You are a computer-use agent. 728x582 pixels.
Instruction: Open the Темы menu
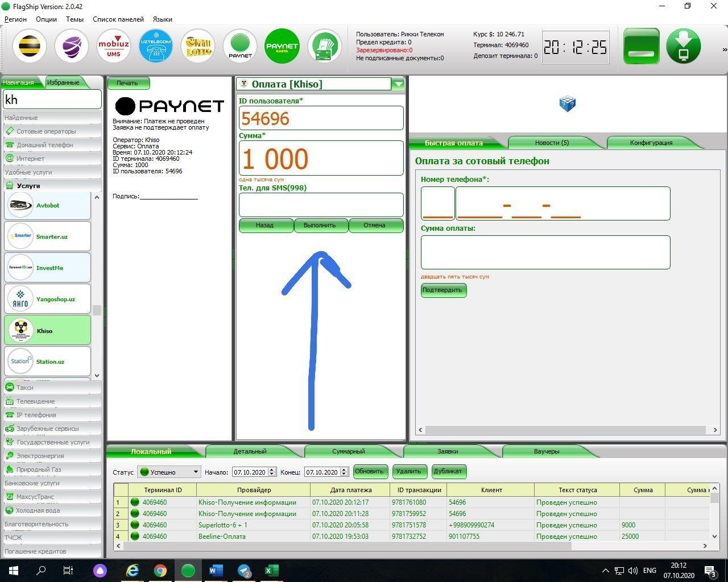(x=75, y=19)
